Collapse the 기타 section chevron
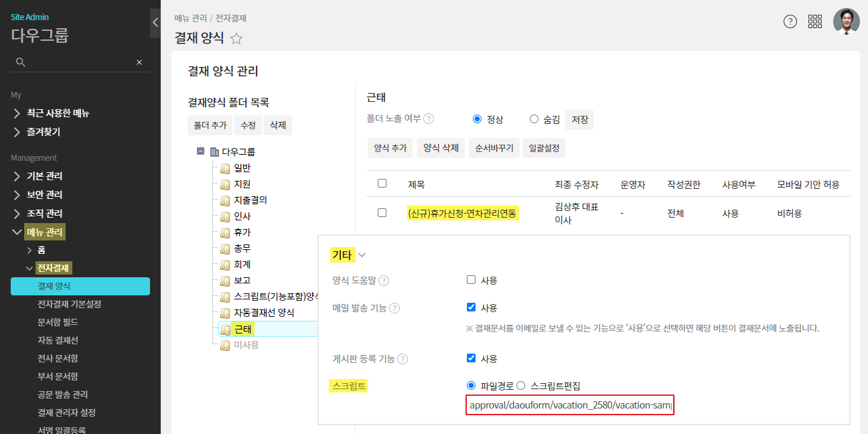Viewport: 868px width, 434px height. pos(362,255)
